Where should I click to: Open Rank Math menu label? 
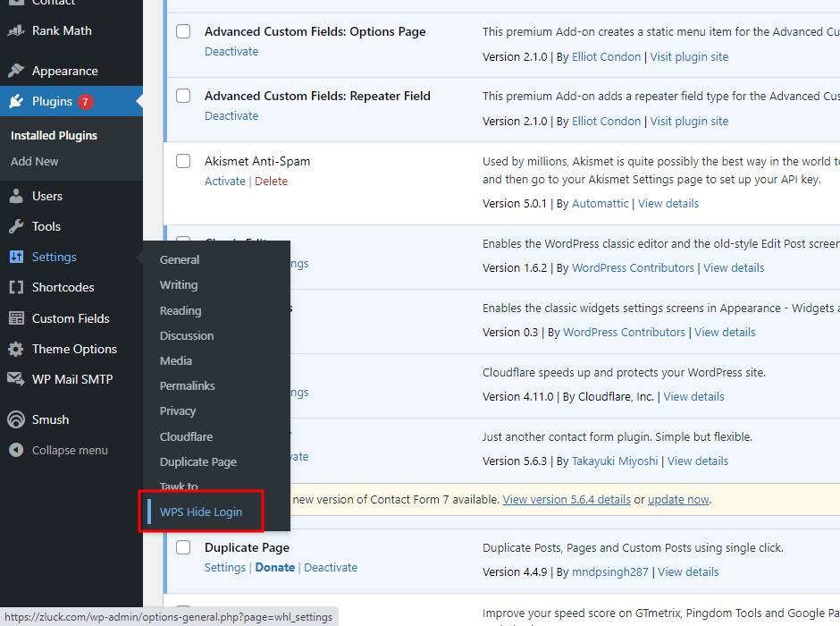point(62,30)
